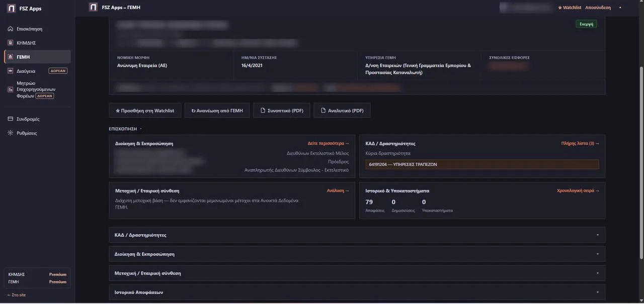Download the Αναλυτικό (PDF) report

[x=342, y=111]
